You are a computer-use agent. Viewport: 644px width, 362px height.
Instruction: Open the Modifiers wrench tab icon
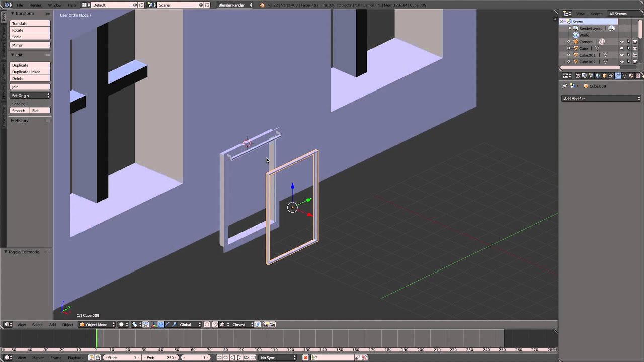618,76
